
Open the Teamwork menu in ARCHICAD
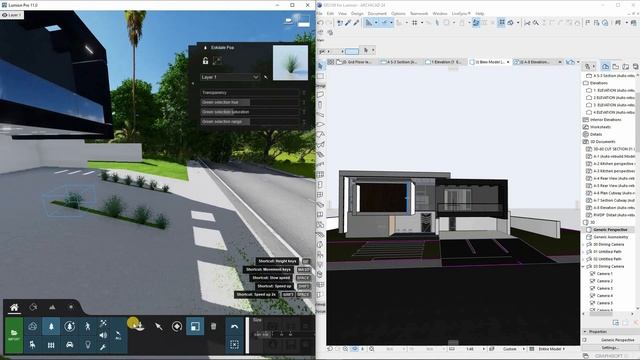pyautogui.click(x=419, y=13)
